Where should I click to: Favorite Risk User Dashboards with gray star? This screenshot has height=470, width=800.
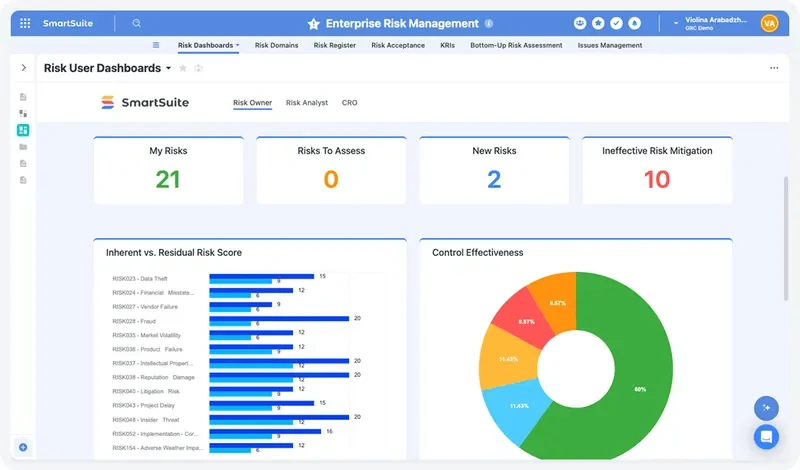(183, 68)
